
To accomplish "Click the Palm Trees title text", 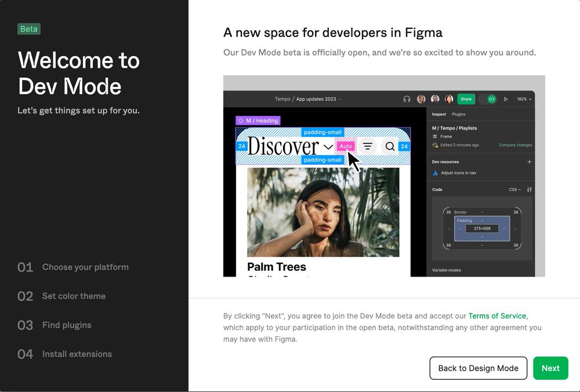I will [276, 267].
